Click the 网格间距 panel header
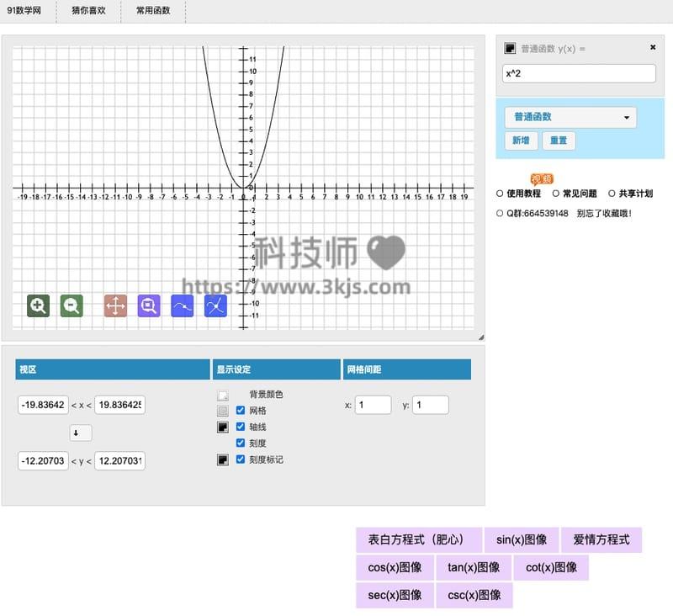The image size is (673, 616). click(407, 369)
